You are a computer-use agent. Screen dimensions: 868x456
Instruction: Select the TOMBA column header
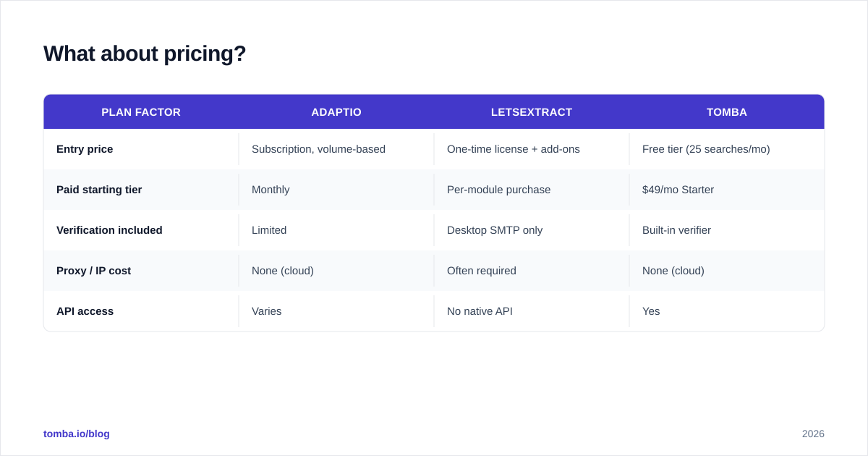[727, 112]
